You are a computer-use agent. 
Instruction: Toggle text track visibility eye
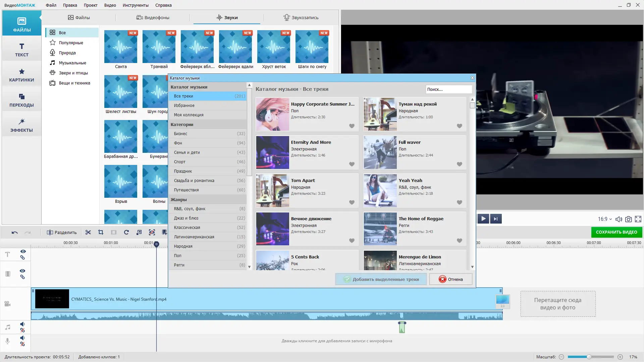[x=23, y=251]
